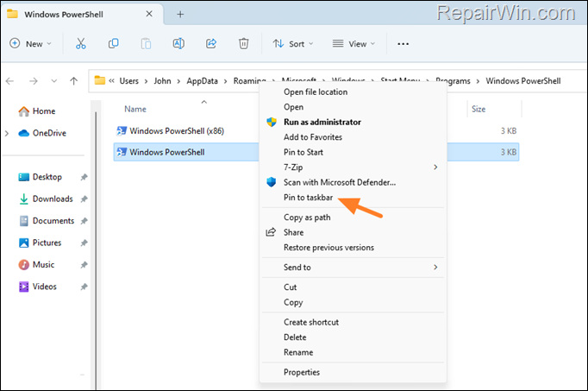Expand the 7-Zip submenu
The height and width of the screenshot is (391, 588).
tap(353, 167)
